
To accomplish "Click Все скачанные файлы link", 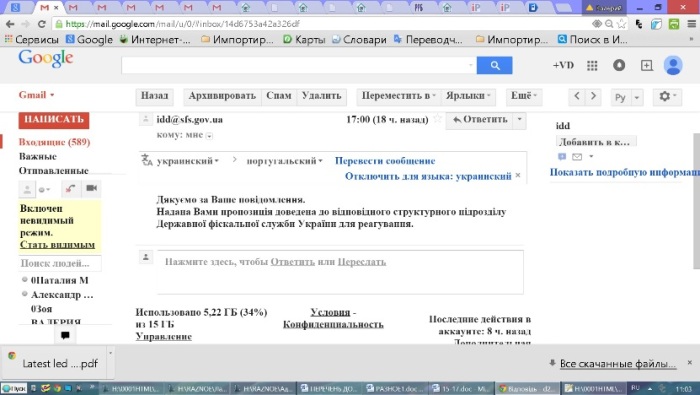I will [617, 364].
